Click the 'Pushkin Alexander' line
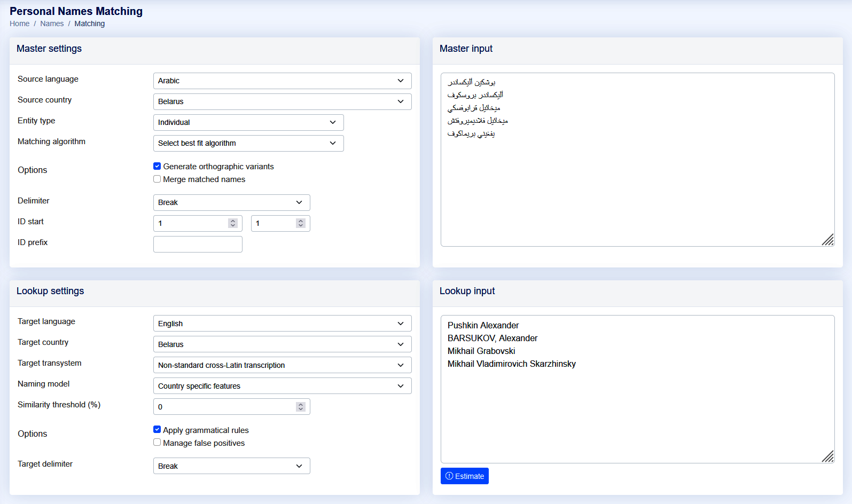The image size is (852, 504). point(483,325)
